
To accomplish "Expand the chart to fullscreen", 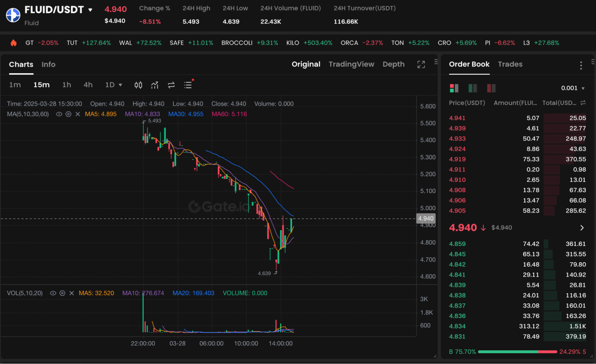I will (421, 64).
